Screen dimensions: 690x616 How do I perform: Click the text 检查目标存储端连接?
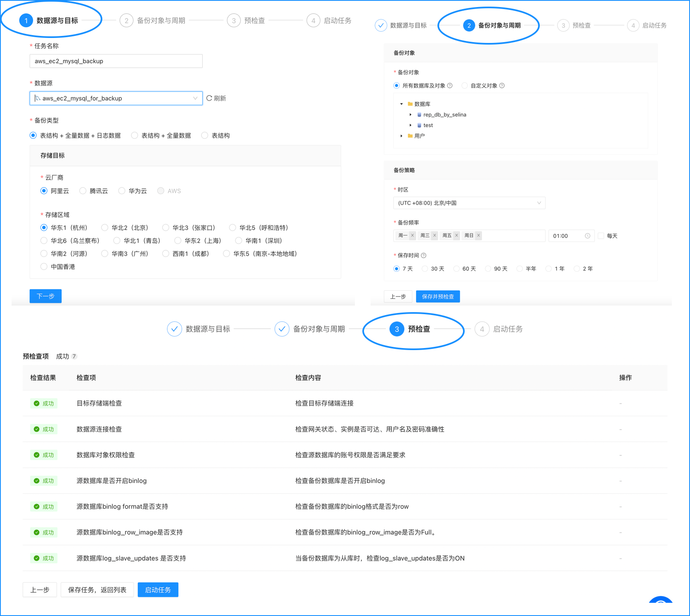click(324, 403)
